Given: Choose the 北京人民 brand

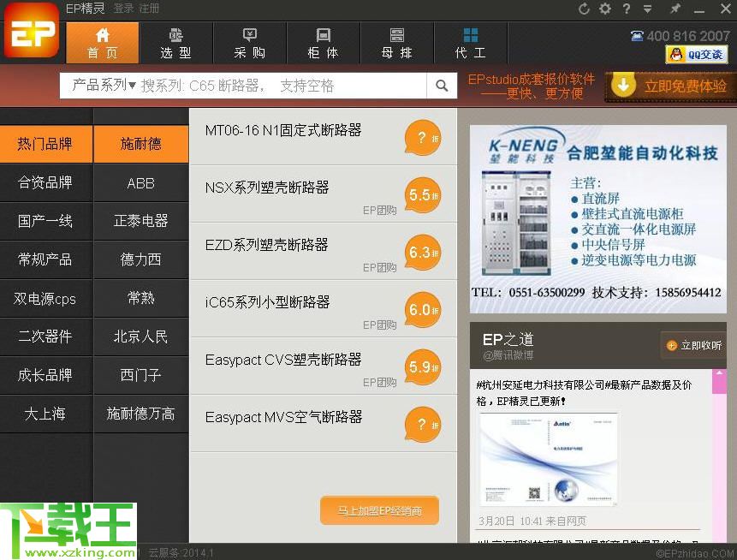Looking at the screenshot, I should point(141,337).
